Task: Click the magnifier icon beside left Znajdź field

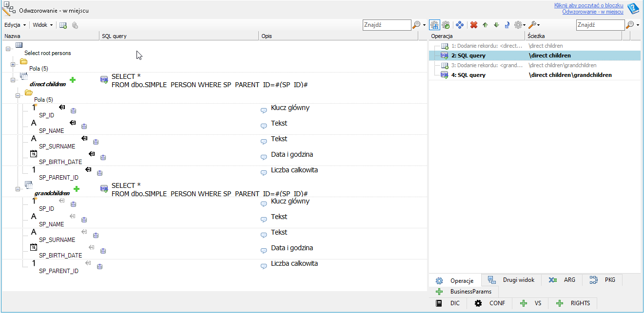Action: [x=417, y=25]
